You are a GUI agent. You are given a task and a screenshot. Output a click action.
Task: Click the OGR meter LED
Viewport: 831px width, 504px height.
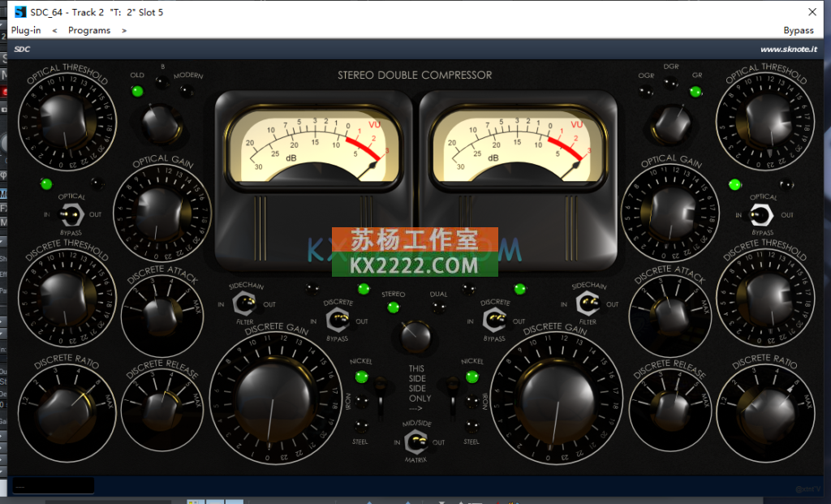pos(645,92)
